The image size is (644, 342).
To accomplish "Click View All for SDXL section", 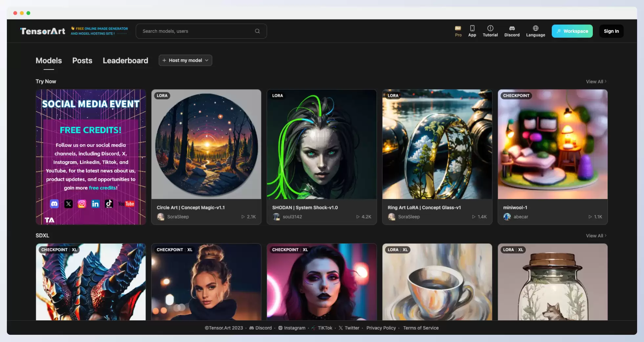I will [x=596, y=236].
